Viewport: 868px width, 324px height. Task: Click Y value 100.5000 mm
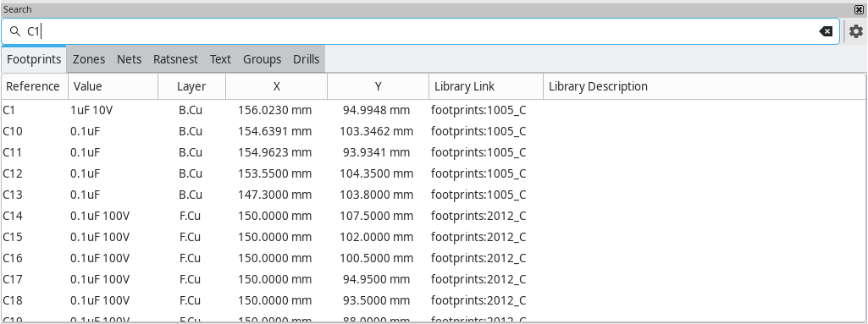(x=377, y=258)
